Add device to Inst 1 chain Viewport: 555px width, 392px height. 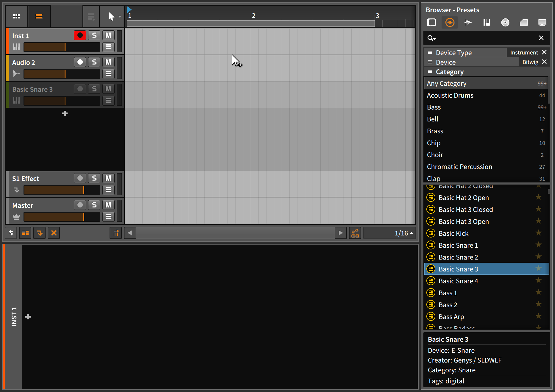28,317
